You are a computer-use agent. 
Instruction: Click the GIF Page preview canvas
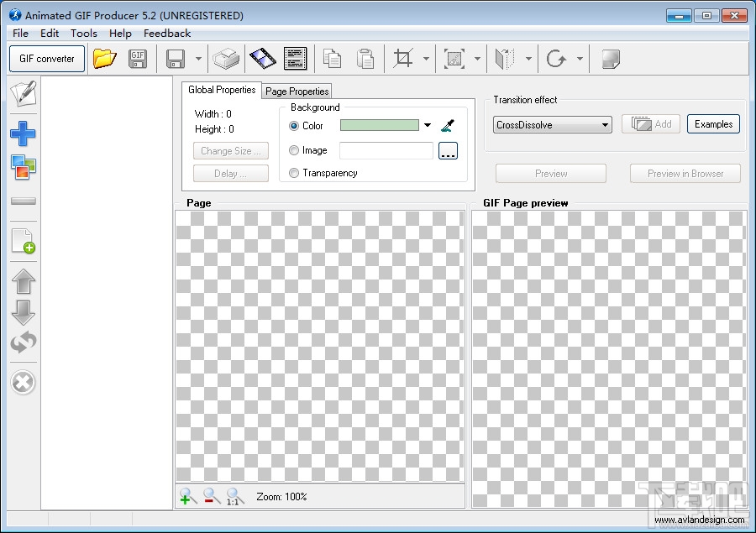tap(610, 359)
